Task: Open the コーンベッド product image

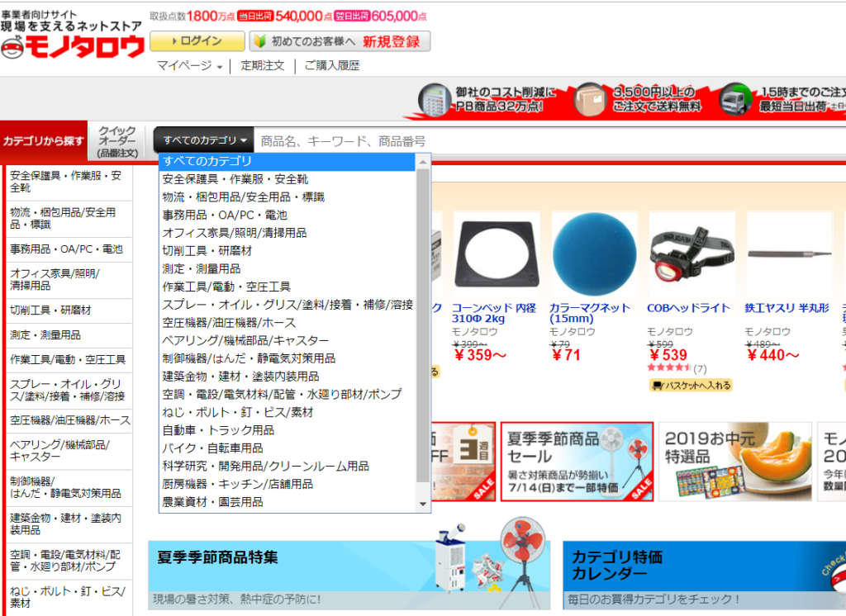Action: (497, 254)
